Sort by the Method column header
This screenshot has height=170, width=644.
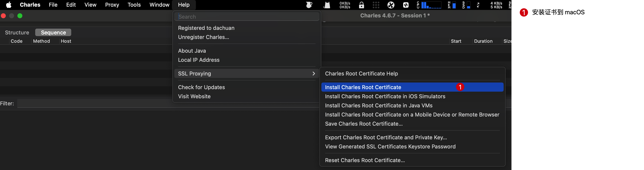point(41,41)
